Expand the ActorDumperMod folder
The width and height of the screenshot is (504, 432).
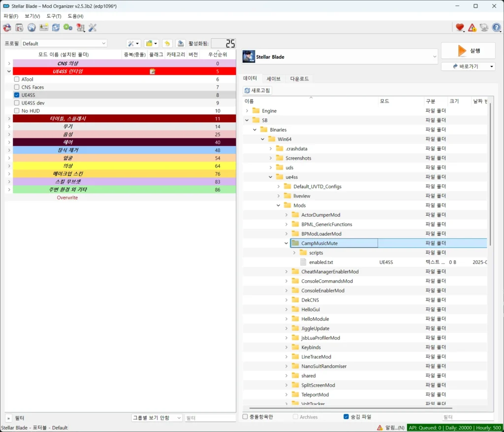point(286,215)
